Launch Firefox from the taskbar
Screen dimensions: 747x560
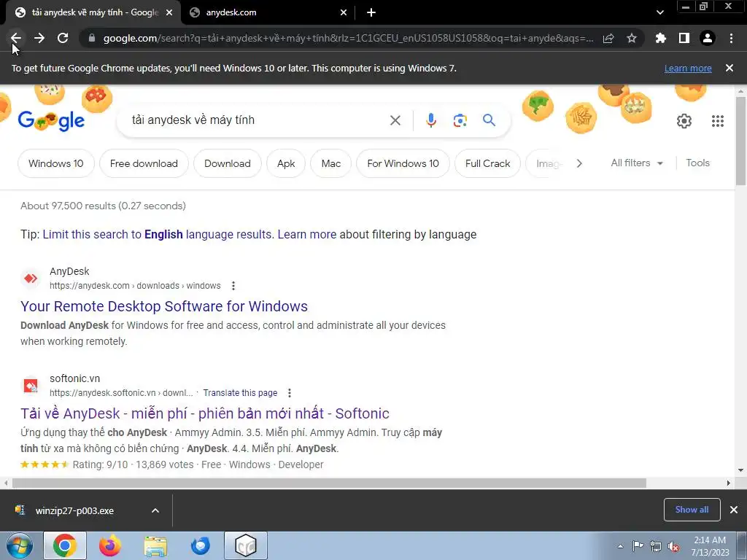pos(110,545)
